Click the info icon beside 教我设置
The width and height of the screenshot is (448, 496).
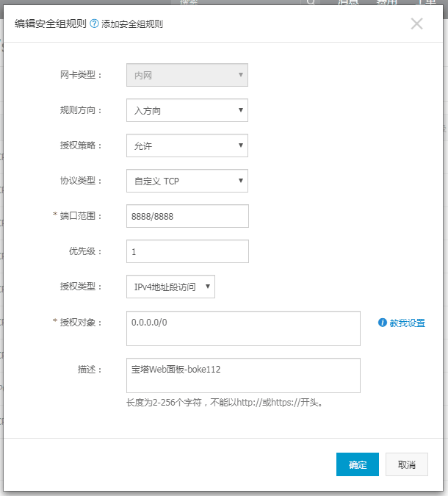tap(382, 323)
